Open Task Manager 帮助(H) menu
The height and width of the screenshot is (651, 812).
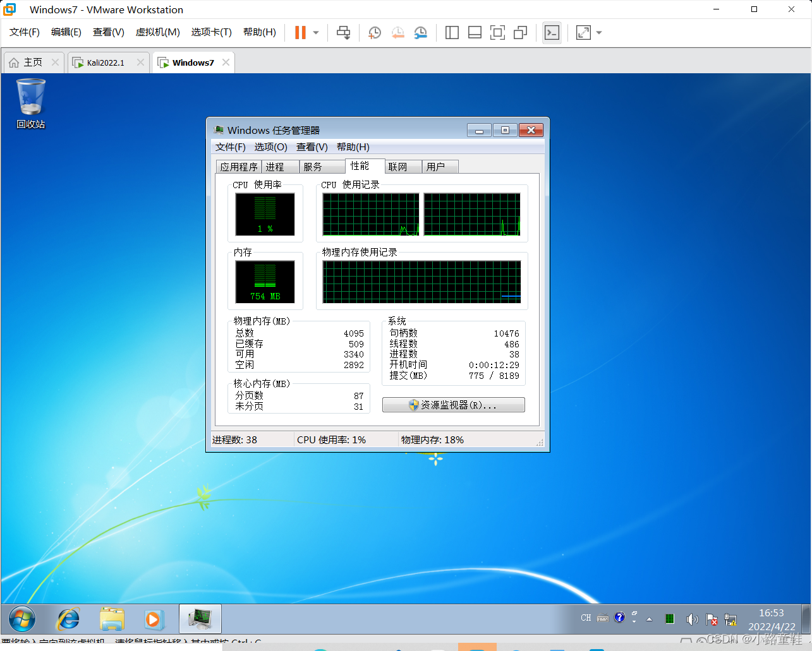[353, 147]
